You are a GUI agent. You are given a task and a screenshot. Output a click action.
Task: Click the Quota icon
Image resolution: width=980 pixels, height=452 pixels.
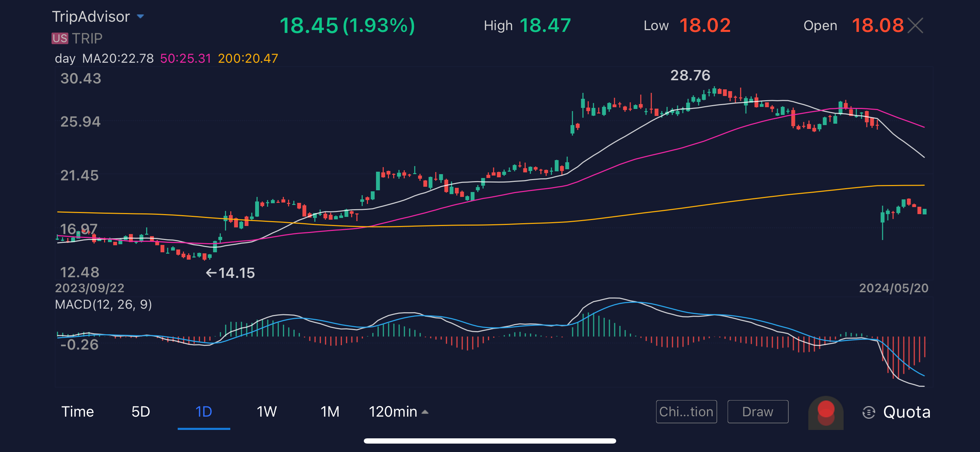[x=869, y=412]
